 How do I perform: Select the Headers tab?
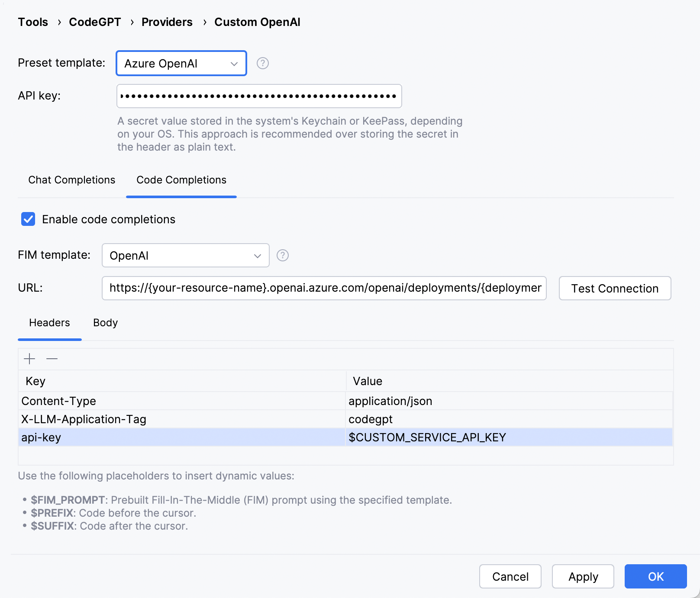coord(49,323)
